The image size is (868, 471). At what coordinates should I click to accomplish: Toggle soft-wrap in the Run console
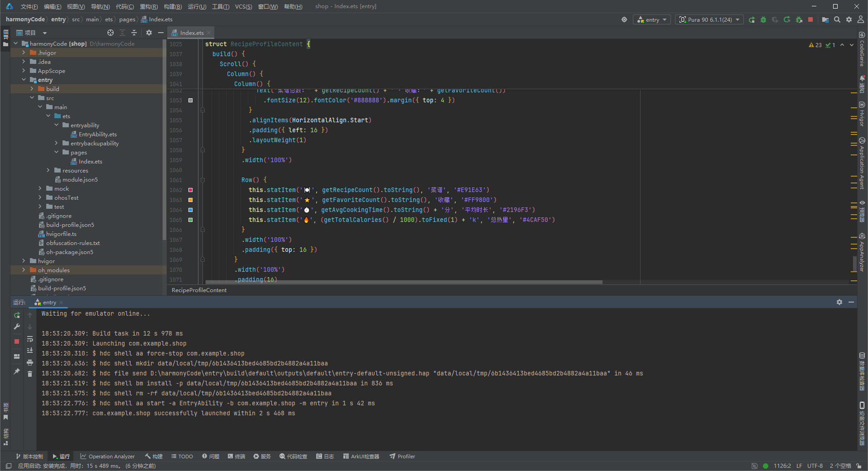[x=30, y=339]
